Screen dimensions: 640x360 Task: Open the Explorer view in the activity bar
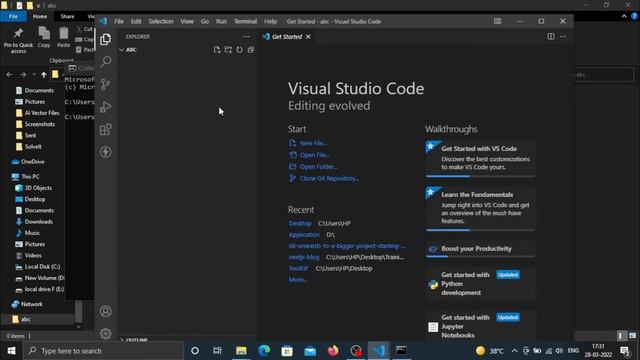(x=105, y=39)
